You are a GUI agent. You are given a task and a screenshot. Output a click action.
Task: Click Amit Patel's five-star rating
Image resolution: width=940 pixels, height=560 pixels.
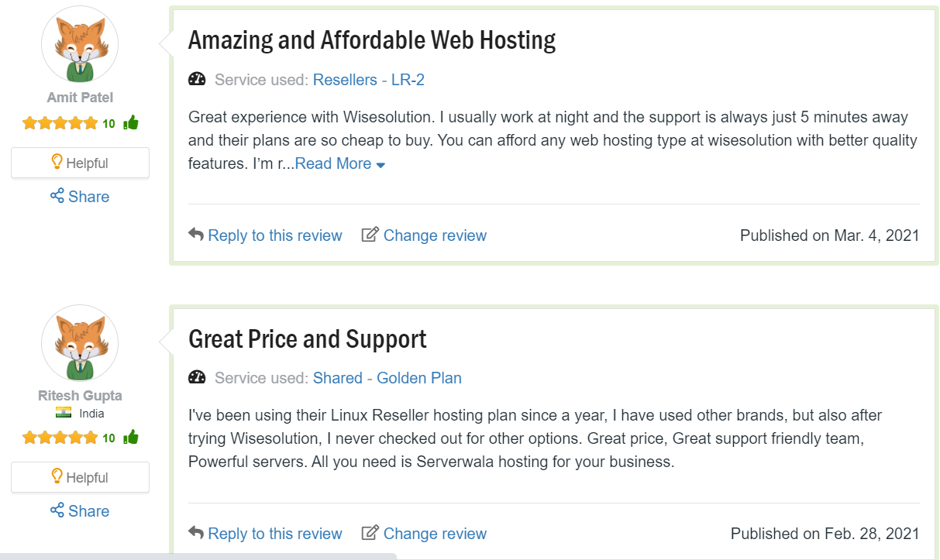60,123
